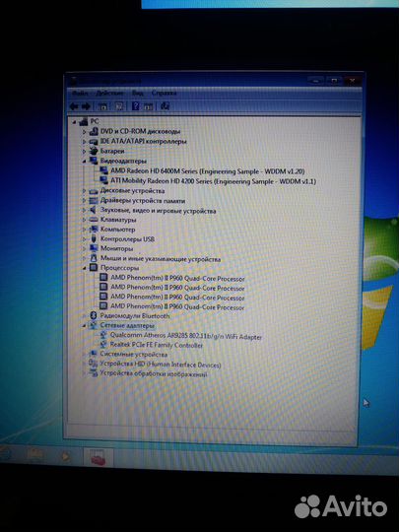This screenshot has height=532, width=399.
Task: Select the IDE ATA/ATAPI контроллеры icon
Action: point(94,141)
